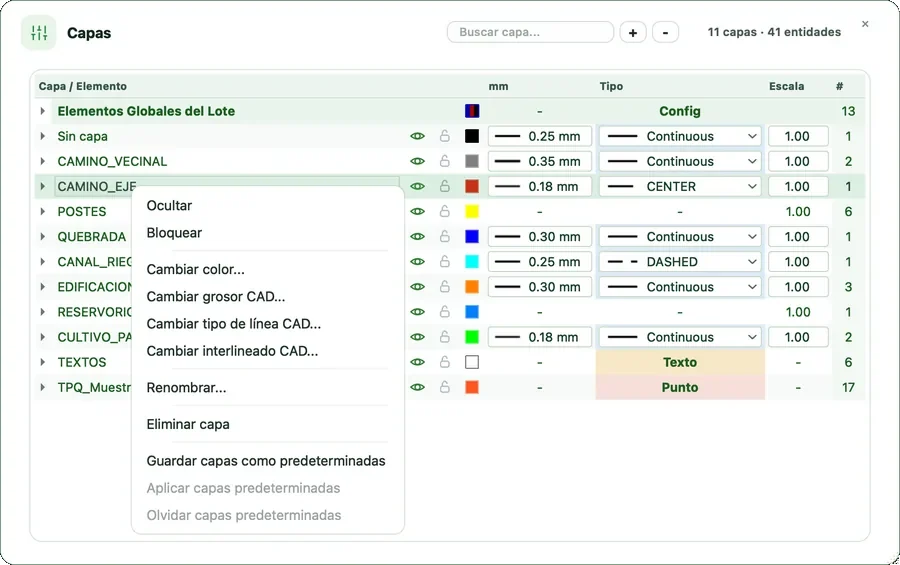Toggle eye icon on EDIFICACION row
The image size is (900, 565).
coord(417,287)
